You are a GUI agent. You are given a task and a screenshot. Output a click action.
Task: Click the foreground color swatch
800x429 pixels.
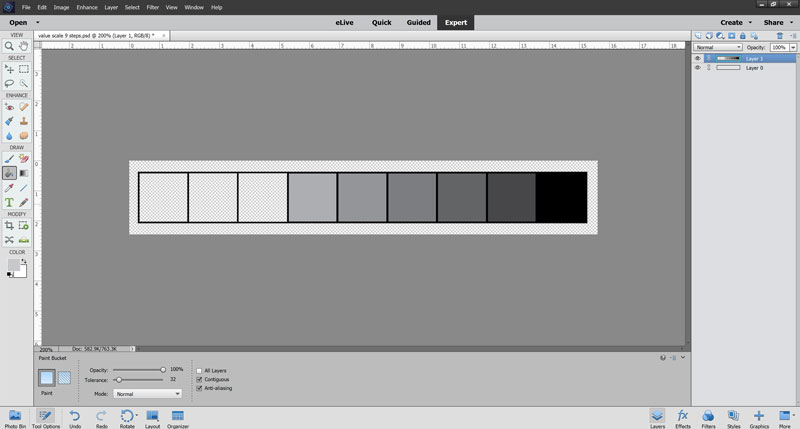coord(13,265)
